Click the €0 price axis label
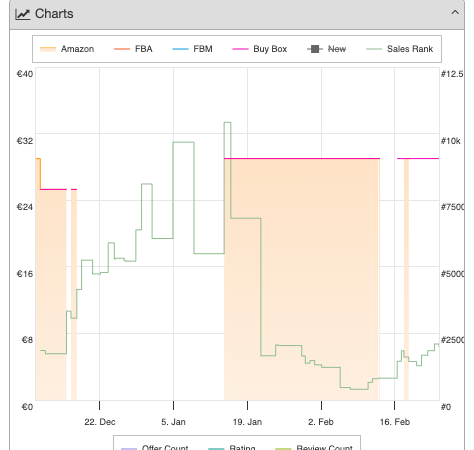The height and width of the screenshot is (450, 474). click(x=27, y=407)
